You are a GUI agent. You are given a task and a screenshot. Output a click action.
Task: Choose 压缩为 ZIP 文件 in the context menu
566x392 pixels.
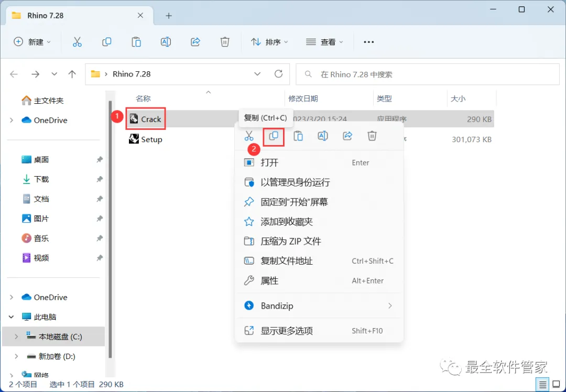(x=319, y=241)
